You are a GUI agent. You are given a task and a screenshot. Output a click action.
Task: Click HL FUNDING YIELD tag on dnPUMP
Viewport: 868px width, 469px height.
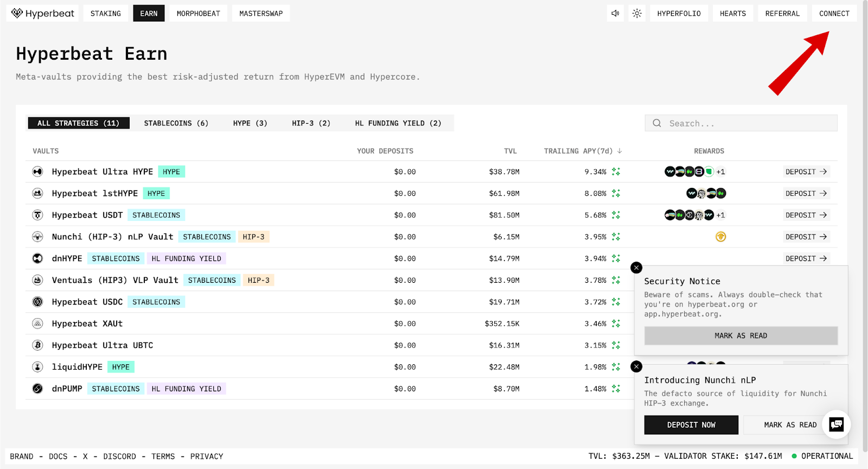pyautogui.click(x=187, y=389)
